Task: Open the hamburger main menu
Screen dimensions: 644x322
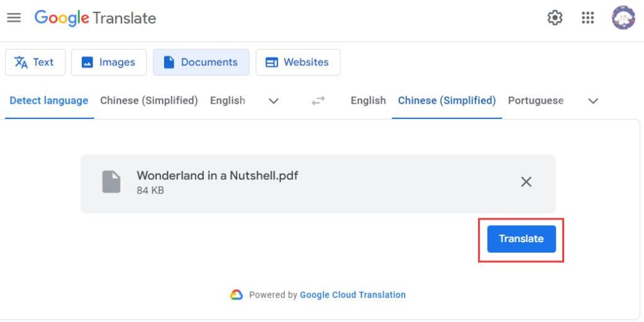Action: [x=14, y=18]
